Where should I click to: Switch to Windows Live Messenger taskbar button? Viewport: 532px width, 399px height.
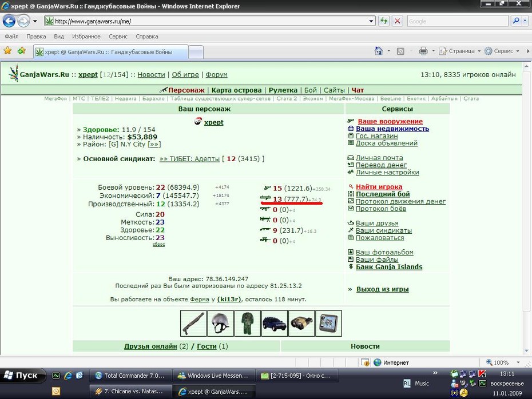214,376
